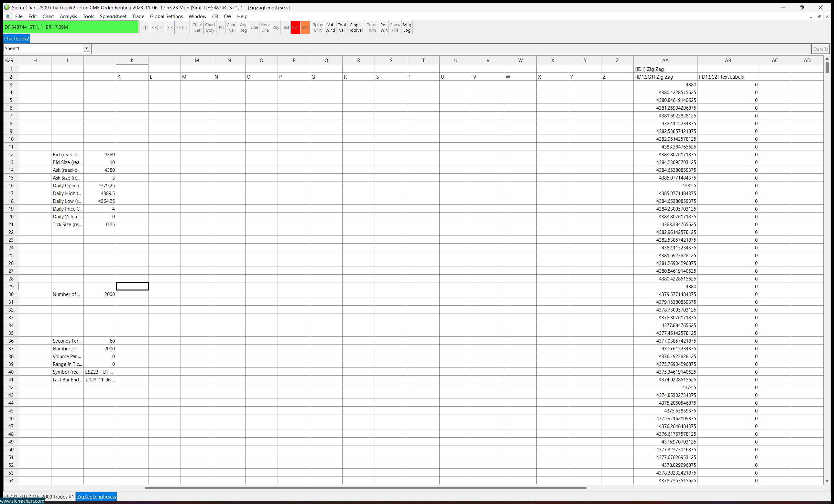Click the <|> bar spacing button
Viewport: 834px width, 504px height.
click(x=145, y=27)
